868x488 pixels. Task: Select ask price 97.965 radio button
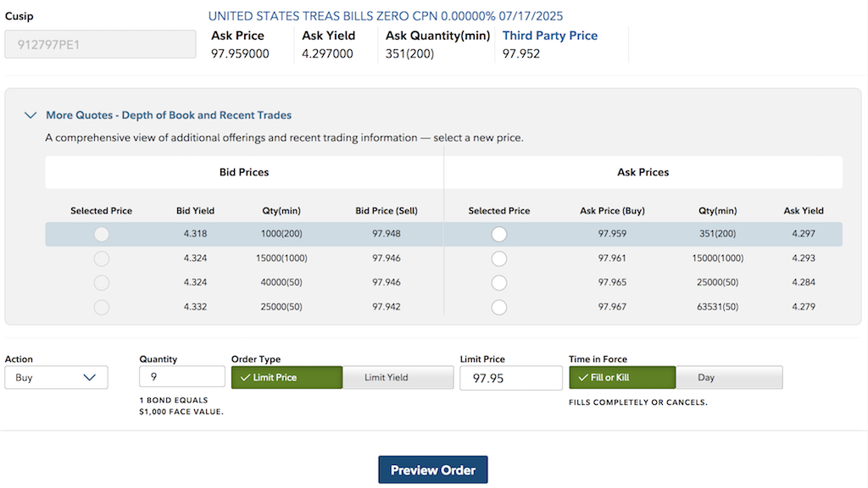[499, 283]
